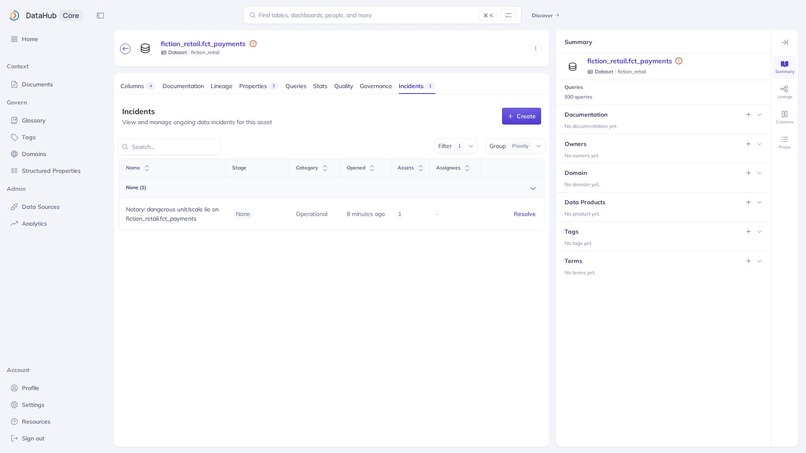Switch to the Stats tab
Screen dimensions: 806x453
tap(320, 86)
